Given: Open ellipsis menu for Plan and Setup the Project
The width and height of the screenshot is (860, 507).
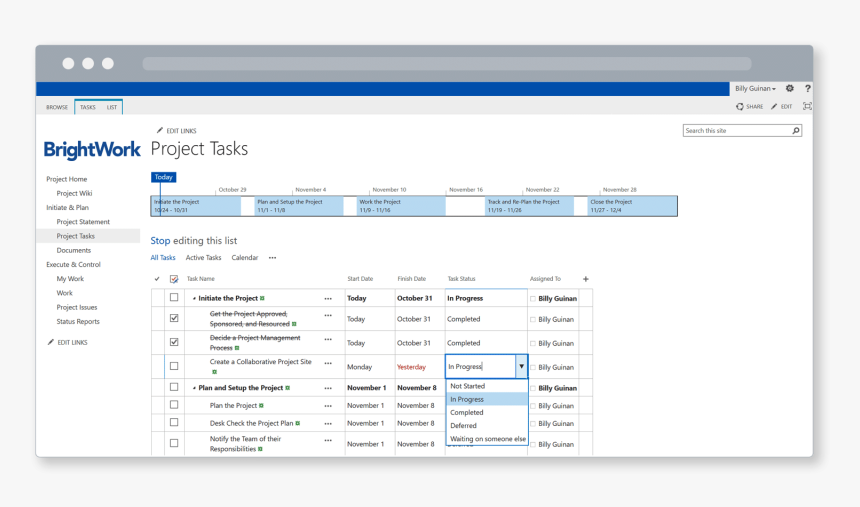Looking at the screenshot, I should click(x=327, y=388).
